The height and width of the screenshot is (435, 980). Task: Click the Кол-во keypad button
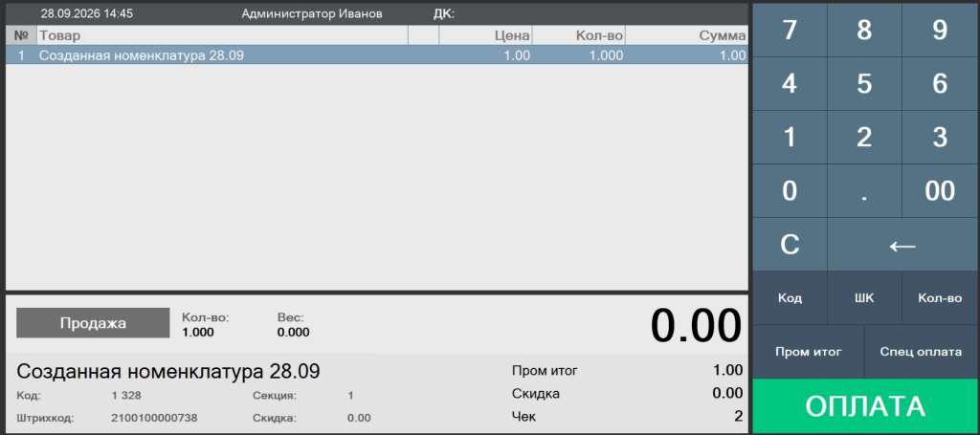point(940,298)
